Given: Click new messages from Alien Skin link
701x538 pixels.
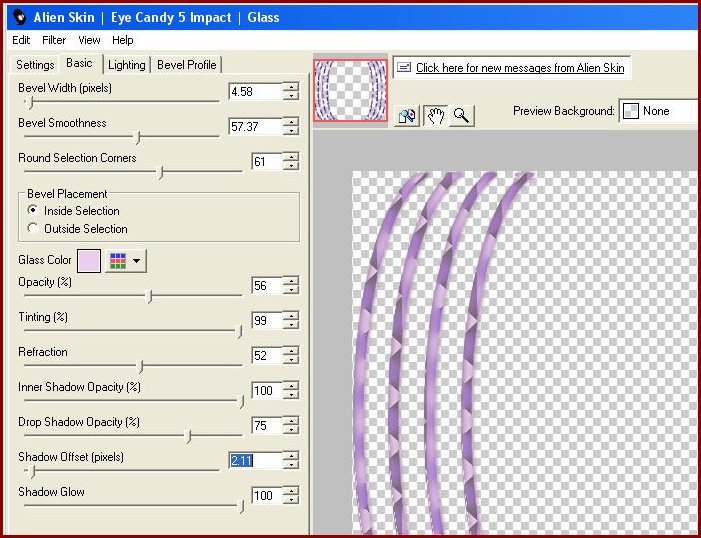Looking at the screenshot, I should pyautogui.click(x=520, y=68).
